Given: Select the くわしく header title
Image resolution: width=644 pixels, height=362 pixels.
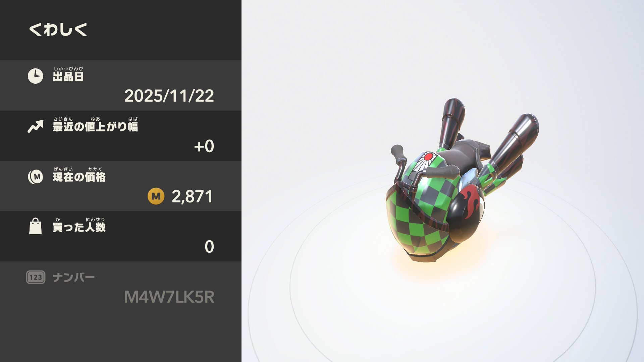Looking at the screenshot, I should click(x=58, y=29).
